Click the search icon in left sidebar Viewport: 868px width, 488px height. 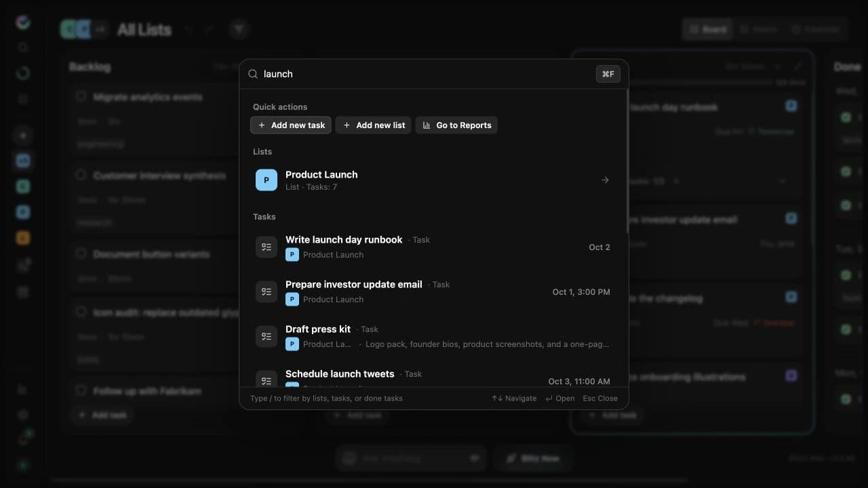point(23,47)
